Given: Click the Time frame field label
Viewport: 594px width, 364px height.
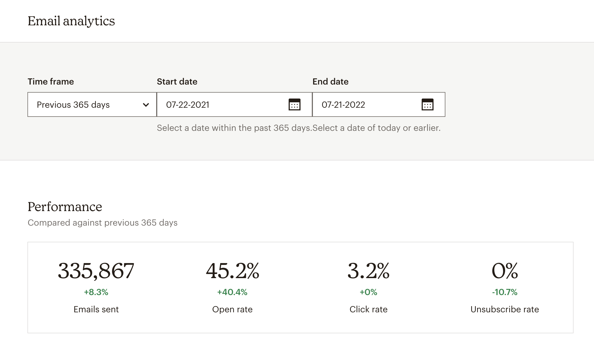Looking at the screenshot, I should click(51, 82).
